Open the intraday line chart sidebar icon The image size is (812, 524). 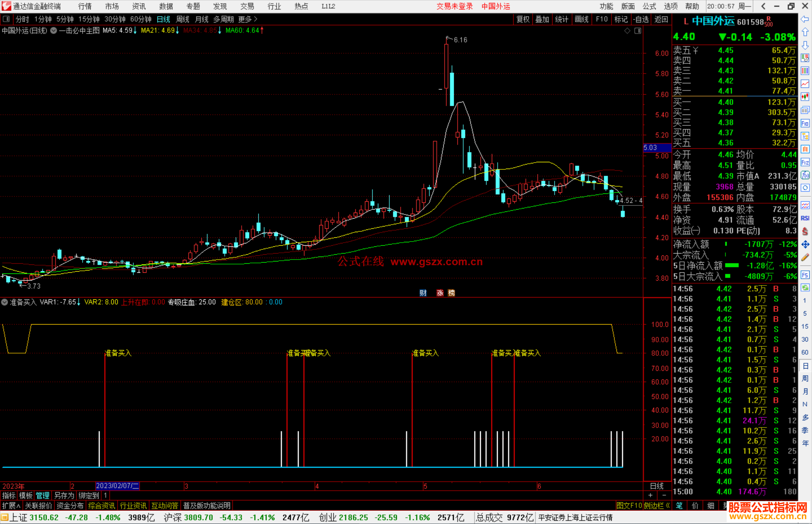click(805, 83)
